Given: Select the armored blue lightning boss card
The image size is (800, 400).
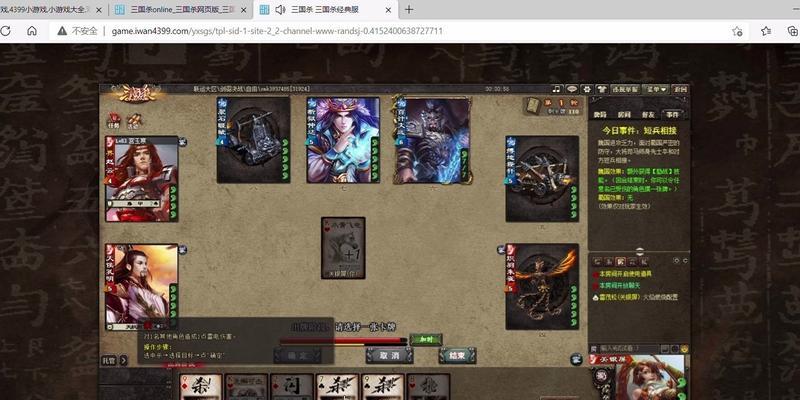Looking at the screenshot, I should click(432, 140).
